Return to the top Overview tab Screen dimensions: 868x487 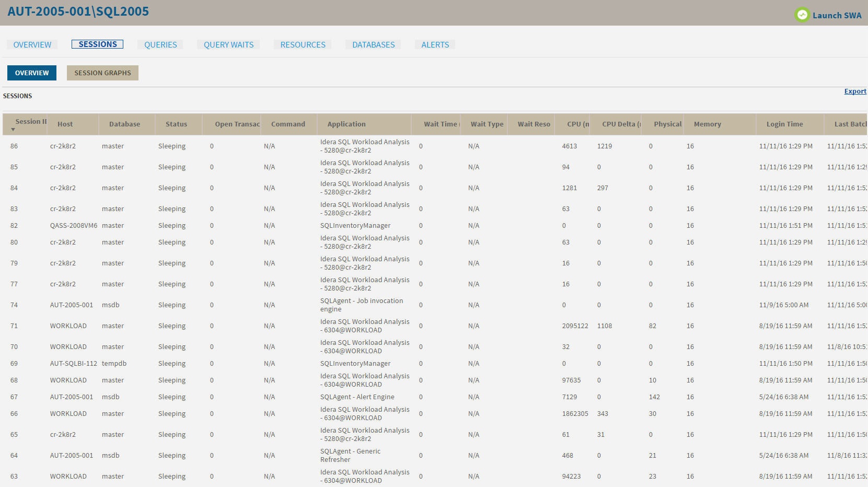click(32, 45)
